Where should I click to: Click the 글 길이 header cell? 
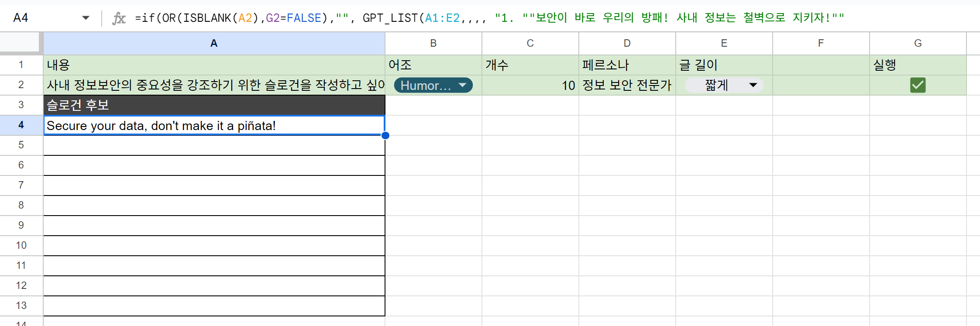[724, 65]
